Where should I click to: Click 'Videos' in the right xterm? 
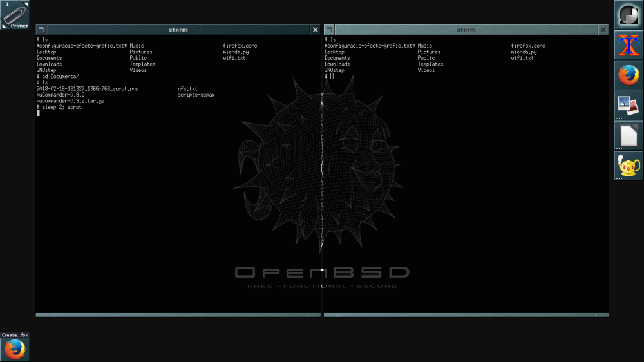[x=426, y=70]
